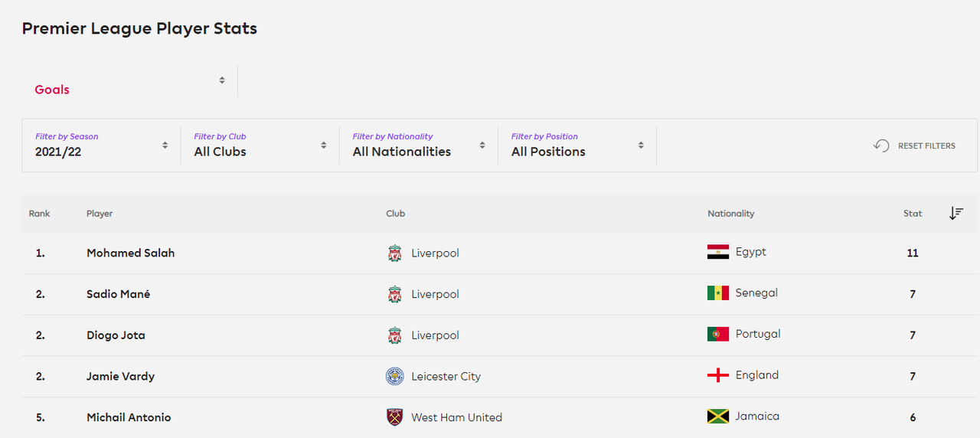Click West Ham United club crest icon
This screenshot has height=438, width=980.
coord(394,417)
